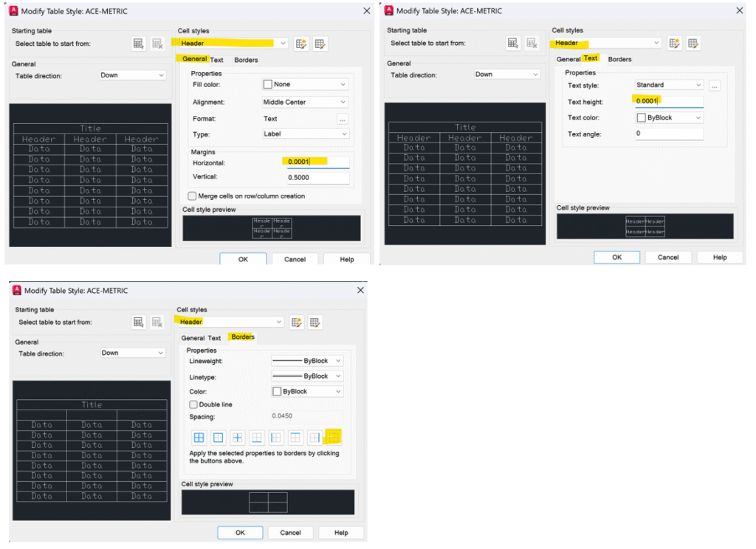Click Spacing field showing 0.0450

307,416
